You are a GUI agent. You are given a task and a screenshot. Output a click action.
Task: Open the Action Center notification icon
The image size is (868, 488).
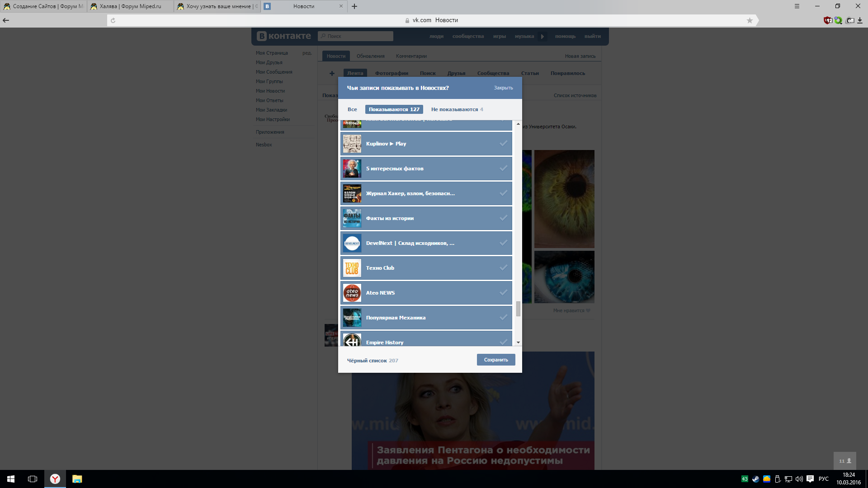(x=810, y=479)
